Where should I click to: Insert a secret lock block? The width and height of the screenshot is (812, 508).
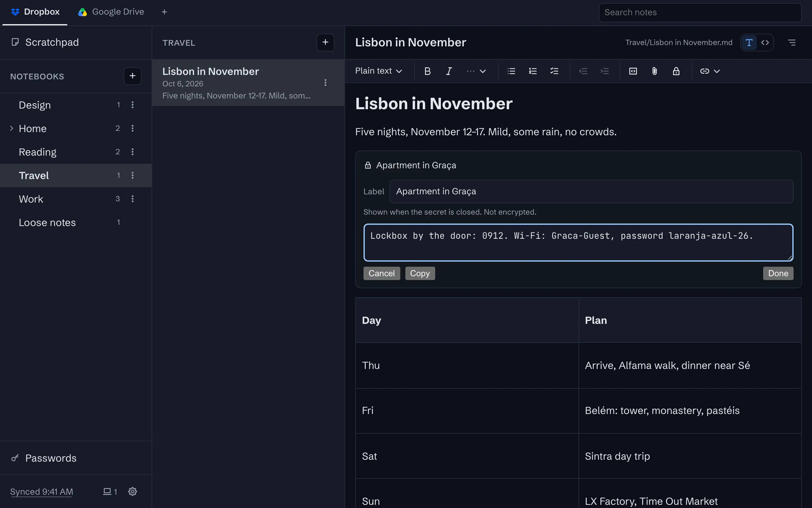click(676, 71)
